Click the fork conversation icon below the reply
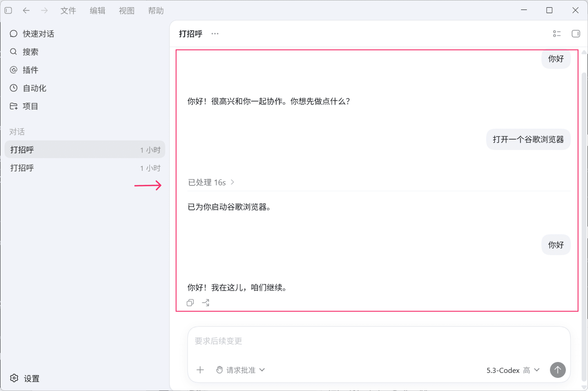 tap(206, 303)
